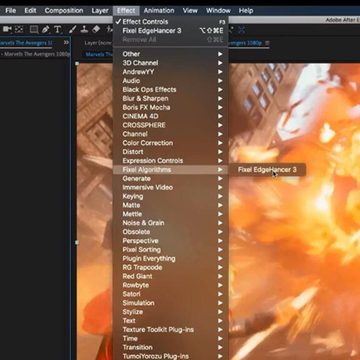Choose Fixel EdgeHancer 3 in the submenu
The height and width of the screenshot is (360, 360).
267,170
